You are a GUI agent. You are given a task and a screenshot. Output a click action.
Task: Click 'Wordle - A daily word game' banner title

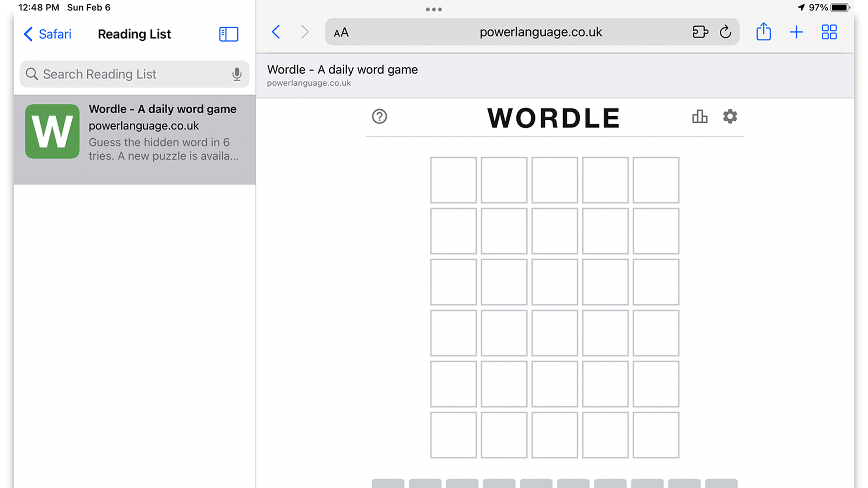pyautogui.click(x=342, y=70)
